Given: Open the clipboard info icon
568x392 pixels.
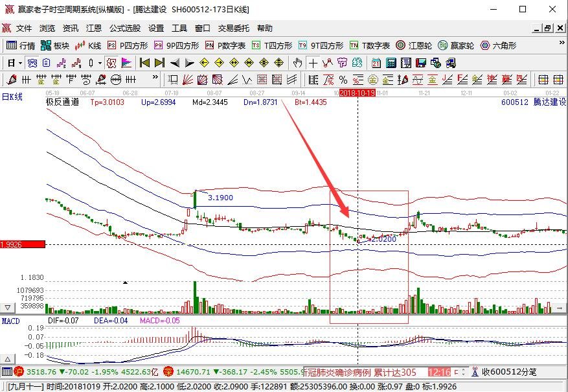Looking at the screenshot, I should [46, 63].
